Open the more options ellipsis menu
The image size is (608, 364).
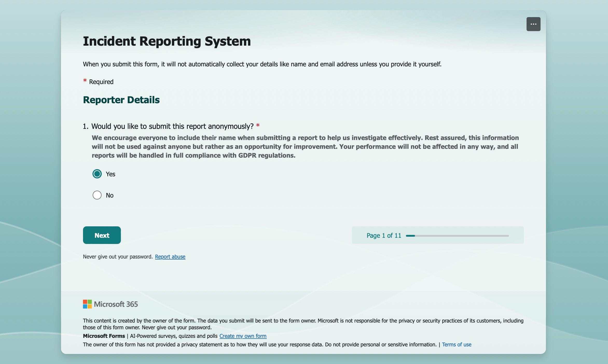coord(533,24)
